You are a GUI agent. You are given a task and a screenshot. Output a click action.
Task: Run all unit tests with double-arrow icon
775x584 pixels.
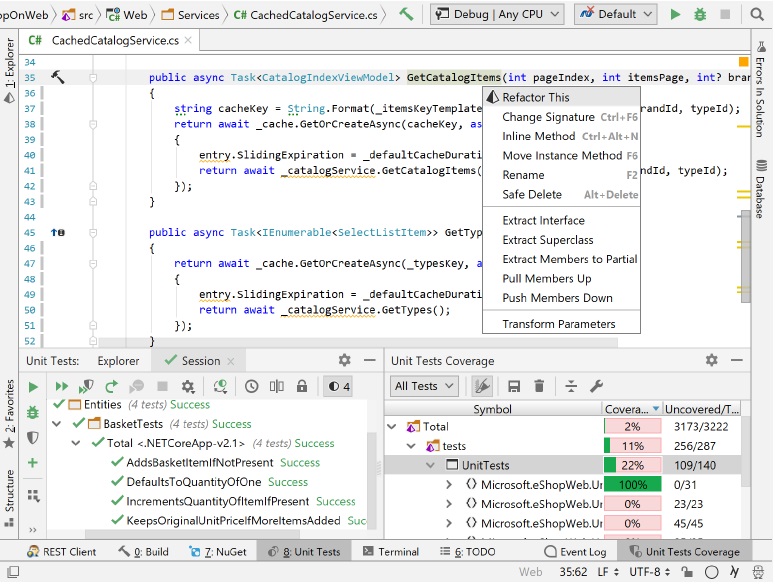(62, 386)
